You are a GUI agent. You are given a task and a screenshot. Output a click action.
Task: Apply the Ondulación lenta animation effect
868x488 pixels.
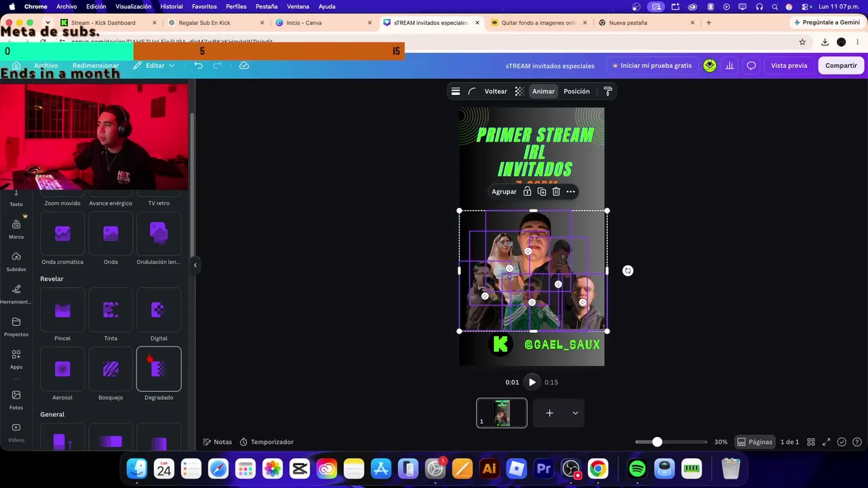pyautogui.click(x=159, y=234)
